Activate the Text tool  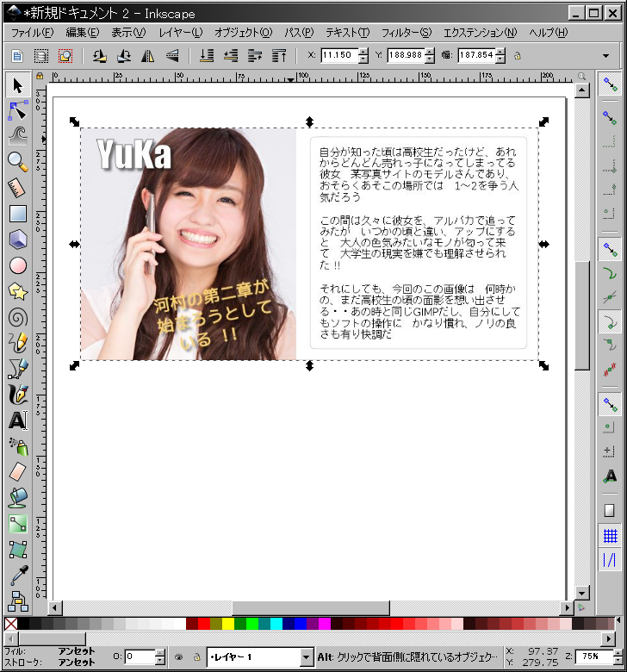pos(18,420)
